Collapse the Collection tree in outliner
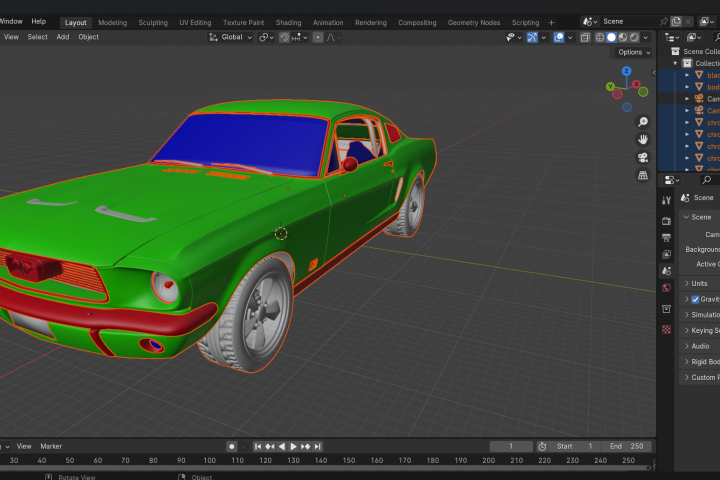The height and width of the screenshot is (480, 720). (675, 63)
